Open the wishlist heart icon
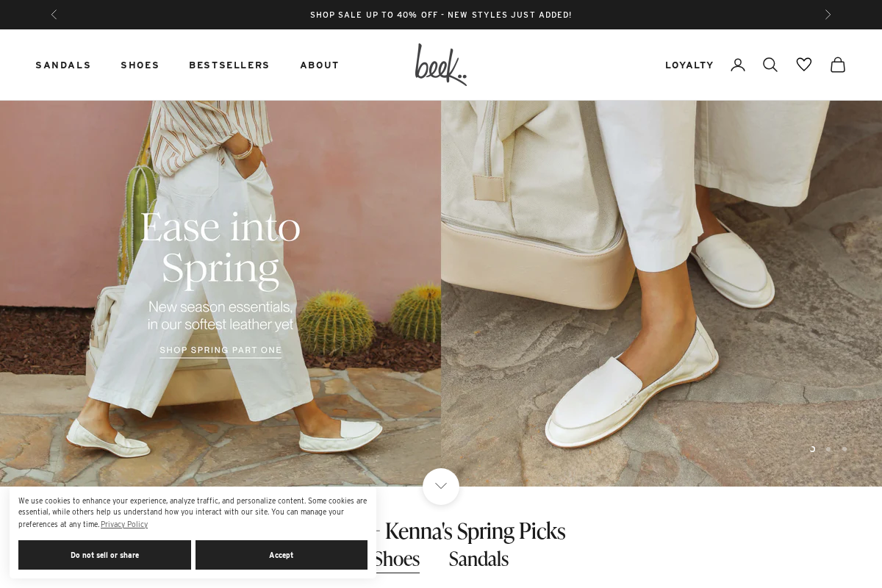The height and width of the screenshot is (588, 882). 804,65
